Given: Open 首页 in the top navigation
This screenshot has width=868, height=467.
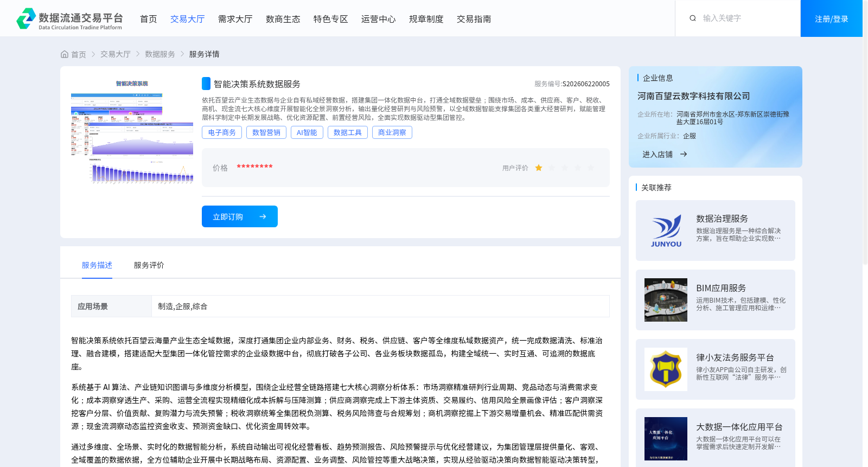Looking at the screenshot, I should (x=148, y=19).
